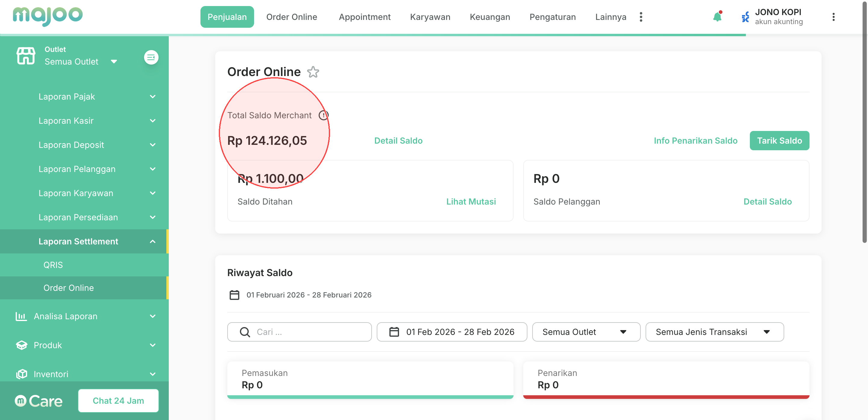Click Total Saldo Merchant info icon
Image resolution: width=868 pixels, height=420 pixels.
click(323, 115)
